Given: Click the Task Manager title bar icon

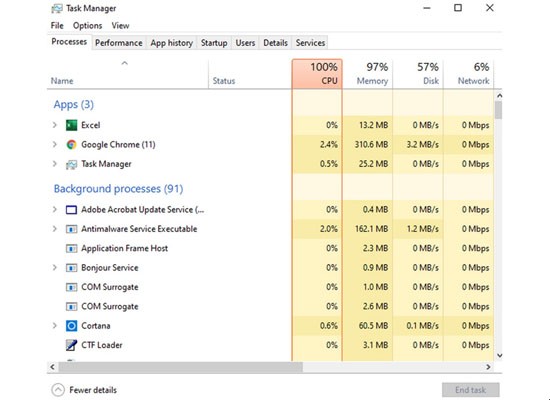Looking at the screenshot, I should tap(57, 8).
